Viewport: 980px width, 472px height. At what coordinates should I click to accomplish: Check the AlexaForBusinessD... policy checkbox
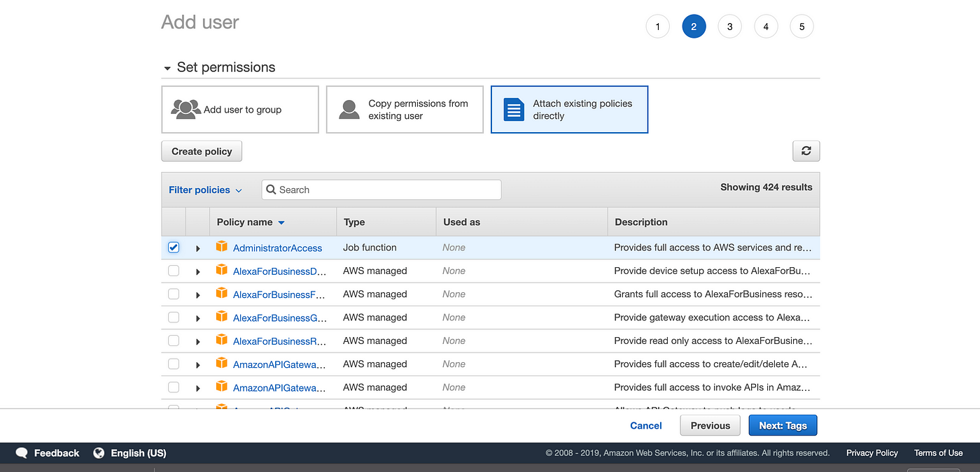coord(174,271)
